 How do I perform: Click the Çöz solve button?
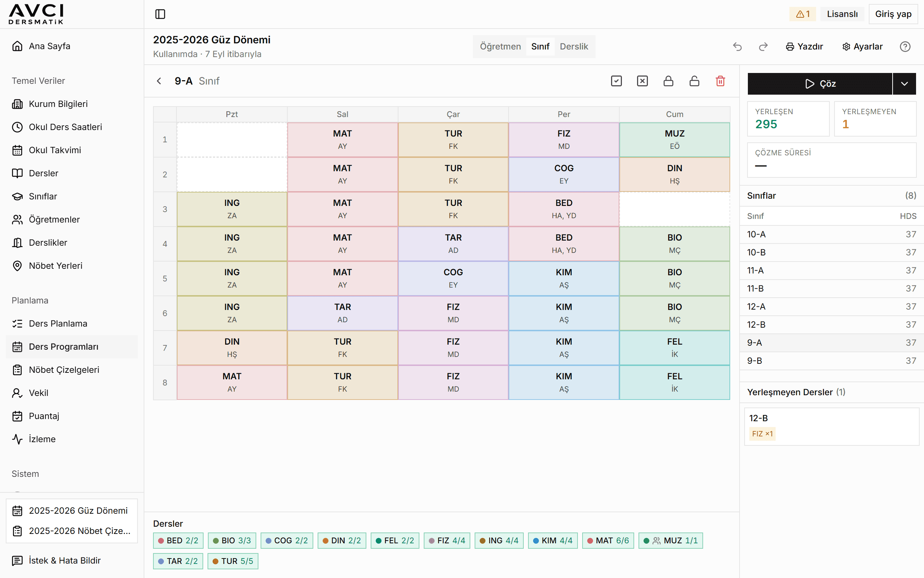[x=820, y=84]
